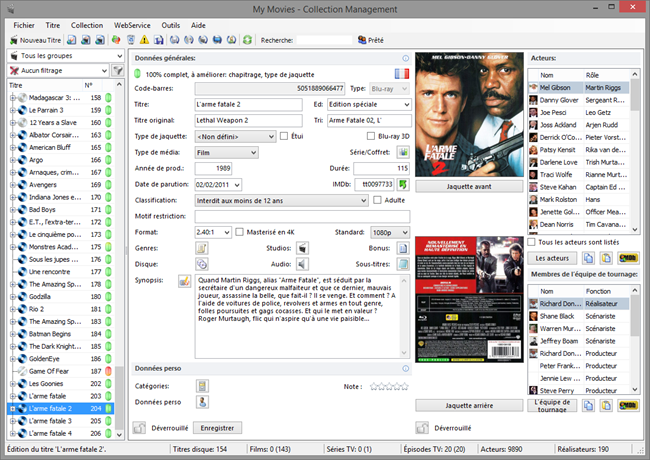Viewport: 650px width, 460px height.
Task: Toggle the Étui checkbox
Action: [284, 136]
